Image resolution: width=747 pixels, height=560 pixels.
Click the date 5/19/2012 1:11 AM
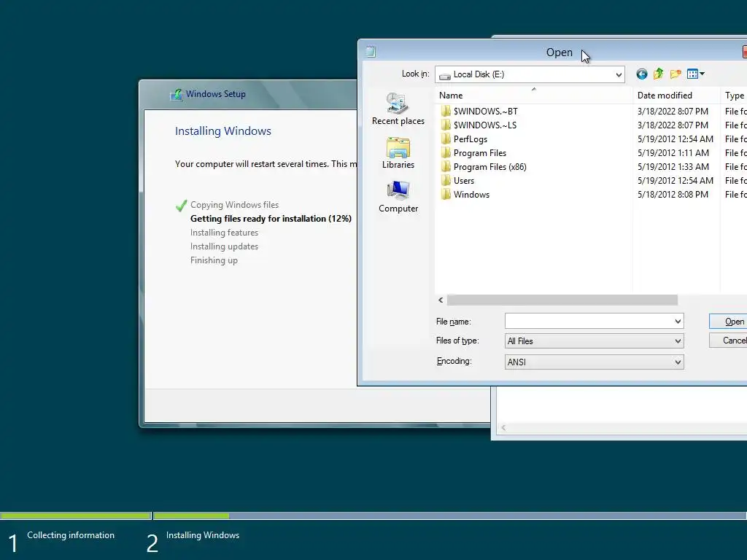click(673, 153)
